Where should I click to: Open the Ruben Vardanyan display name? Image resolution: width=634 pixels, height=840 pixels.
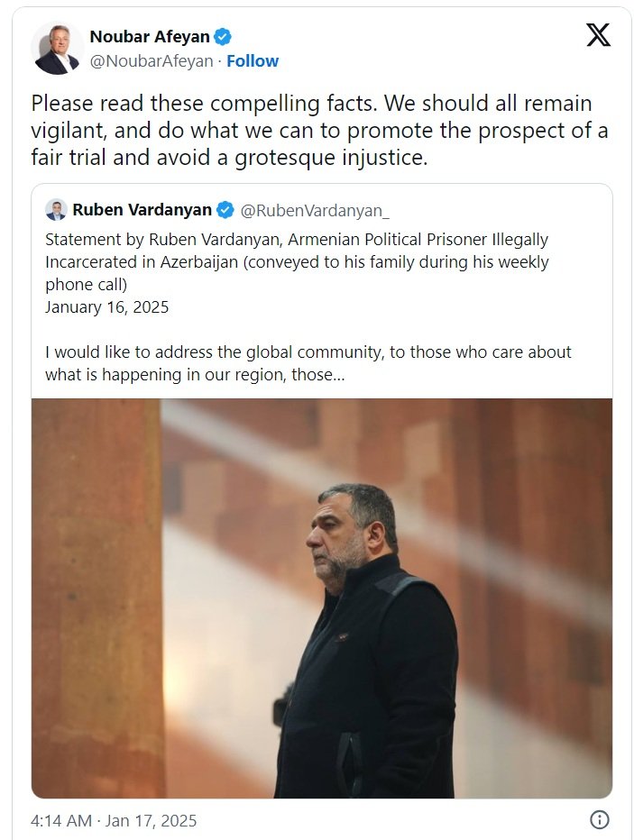point(142,210)
